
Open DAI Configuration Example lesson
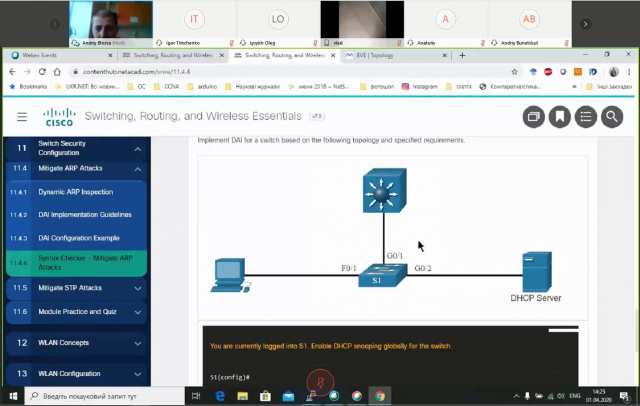pyautogui.click(x=78, y=238)
